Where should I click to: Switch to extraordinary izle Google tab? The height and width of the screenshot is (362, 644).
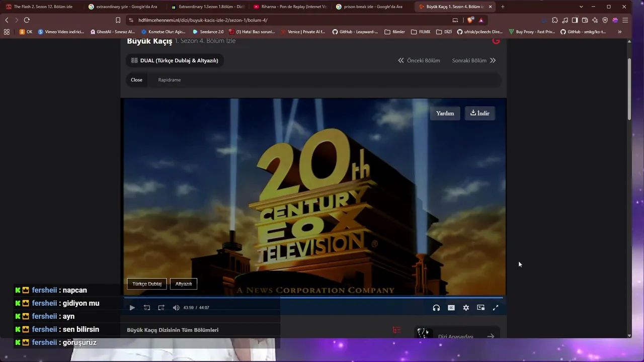[124, 7]
